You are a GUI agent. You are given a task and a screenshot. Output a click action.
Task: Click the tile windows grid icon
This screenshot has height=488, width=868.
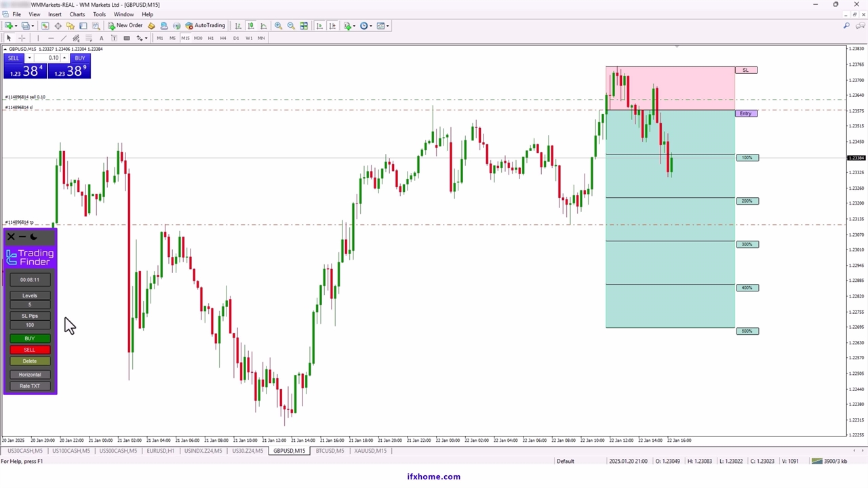click(304, 26)
